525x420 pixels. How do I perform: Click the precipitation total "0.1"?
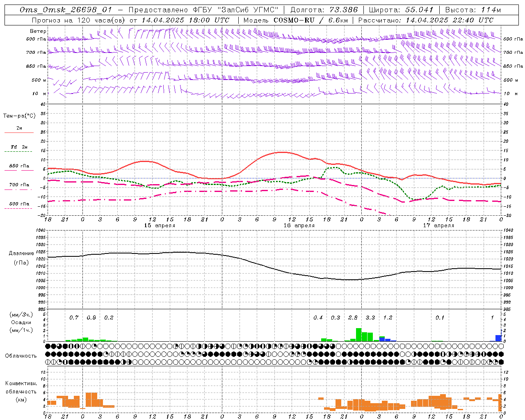[440, 318]
